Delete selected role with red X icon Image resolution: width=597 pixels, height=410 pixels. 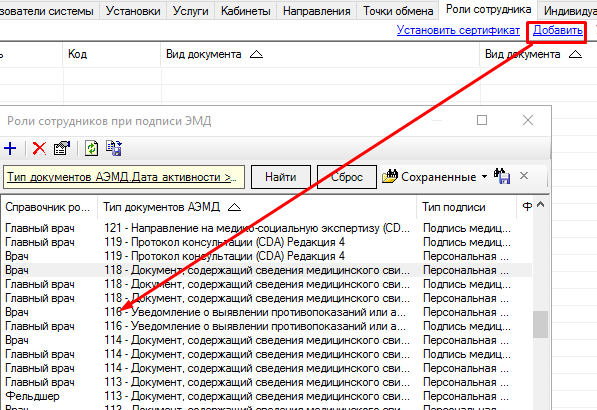point(39,148)
